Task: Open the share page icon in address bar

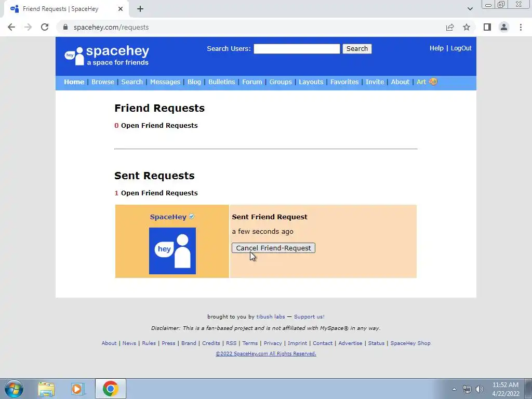Action: point(450,27)
